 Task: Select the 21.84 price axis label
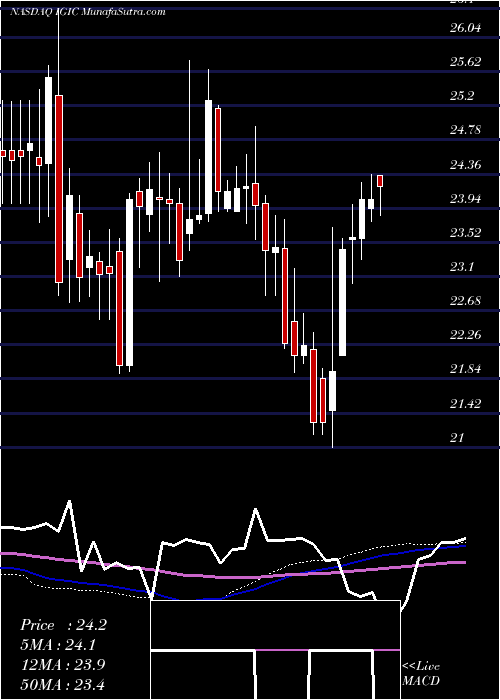[x=465, y=369]
